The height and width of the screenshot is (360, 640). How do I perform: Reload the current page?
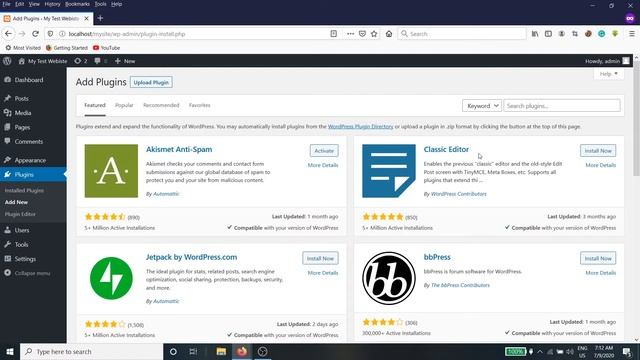[36, 34]
